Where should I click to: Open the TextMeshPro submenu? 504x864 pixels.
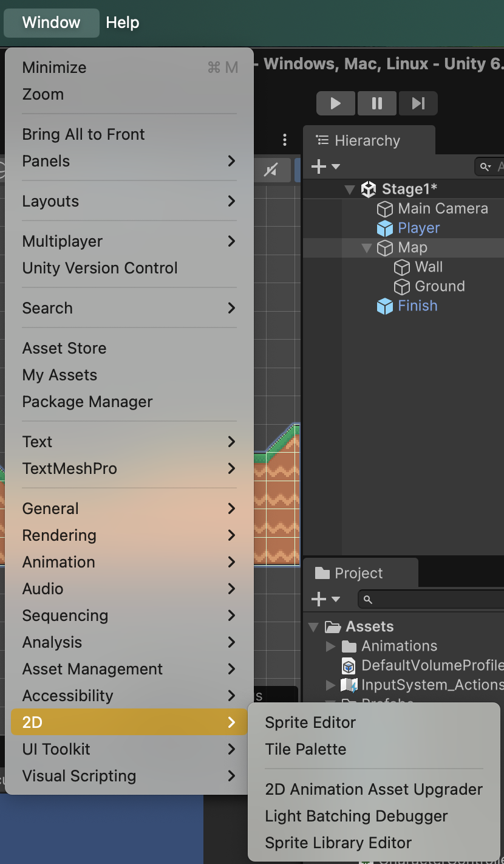pos(129,468)
